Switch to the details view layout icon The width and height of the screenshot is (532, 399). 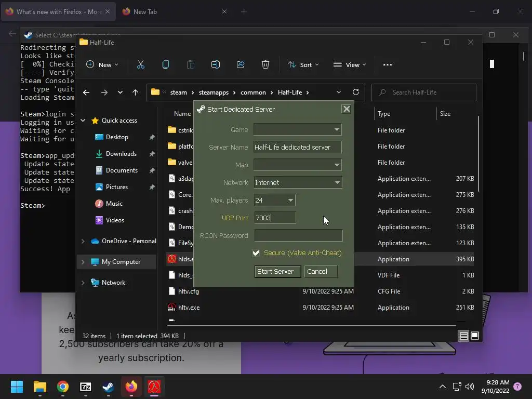click(x=463, y=336)
